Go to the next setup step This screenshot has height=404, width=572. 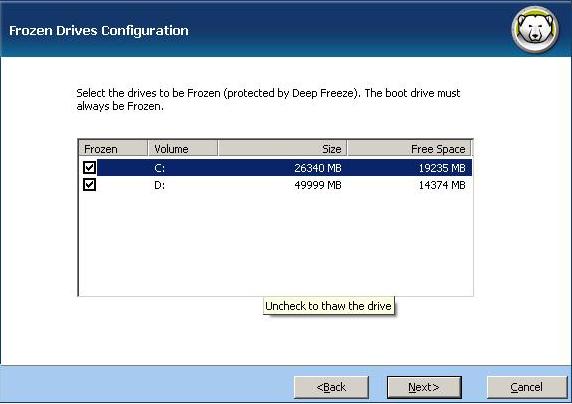point(424,387)
